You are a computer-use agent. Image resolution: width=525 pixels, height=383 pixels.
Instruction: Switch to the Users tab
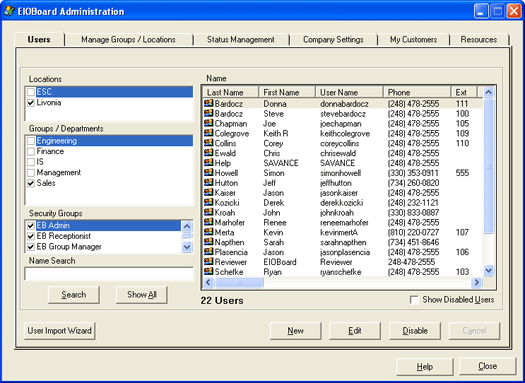pyautogui.click(x=39, y=40)
